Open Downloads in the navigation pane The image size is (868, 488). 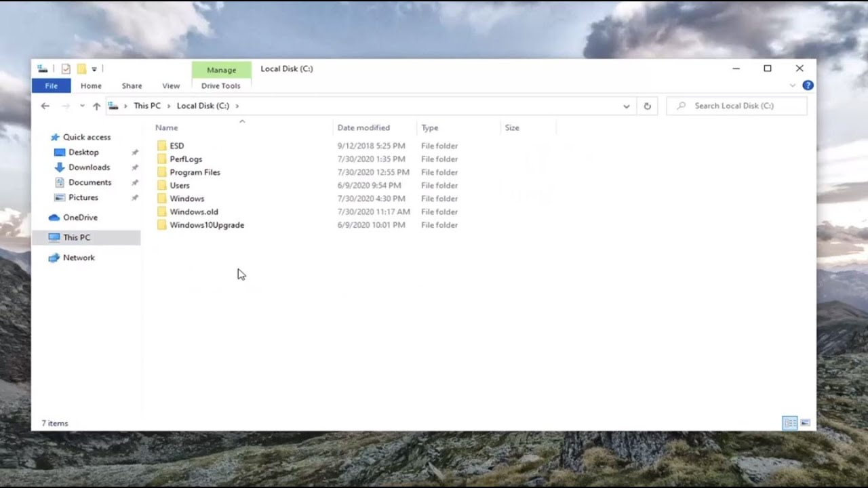[89, 167]
